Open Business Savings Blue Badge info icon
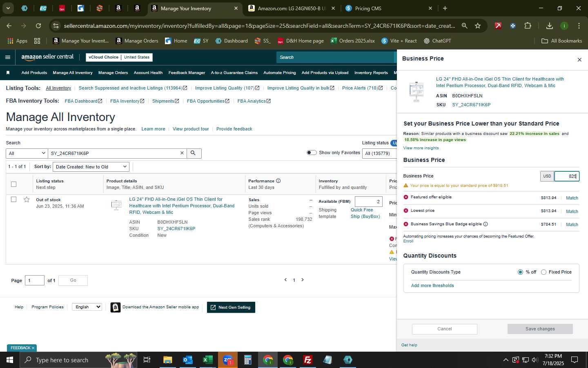 [x=486, y=224]
